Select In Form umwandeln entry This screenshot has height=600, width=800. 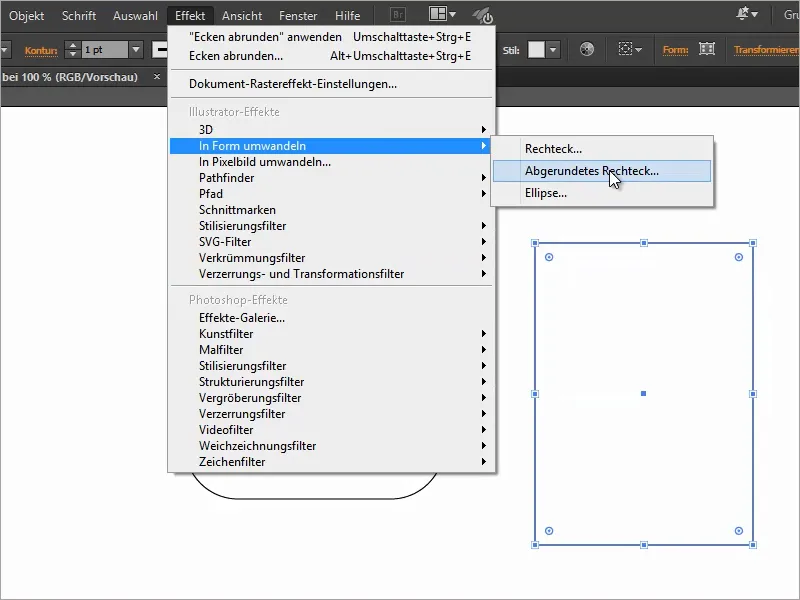click(x=331, y=146)
